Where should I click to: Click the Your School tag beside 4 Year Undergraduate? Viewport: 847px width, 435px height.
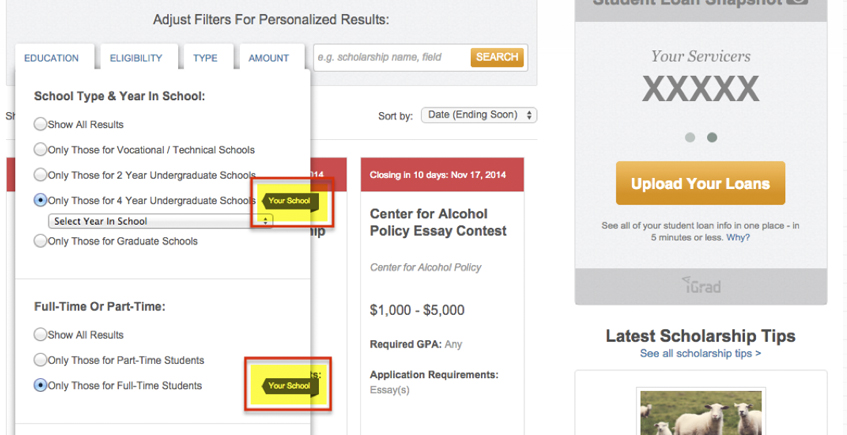289,201
